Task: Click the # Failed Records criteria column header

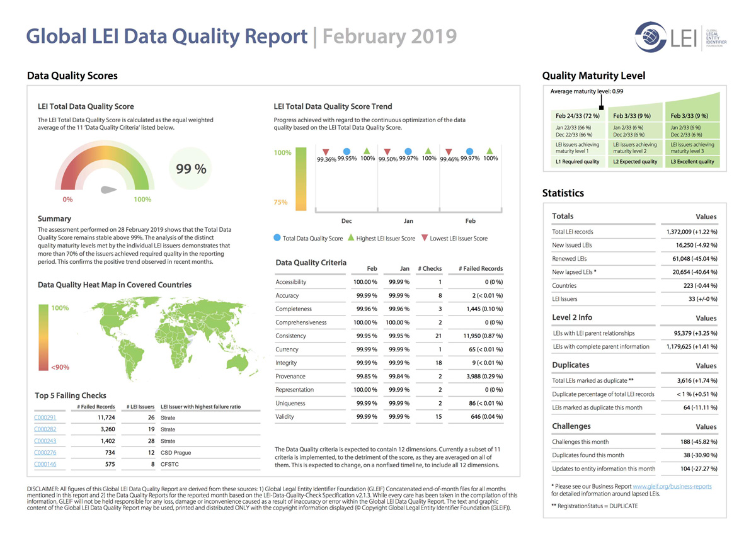Action: click(x=481, y=268)
